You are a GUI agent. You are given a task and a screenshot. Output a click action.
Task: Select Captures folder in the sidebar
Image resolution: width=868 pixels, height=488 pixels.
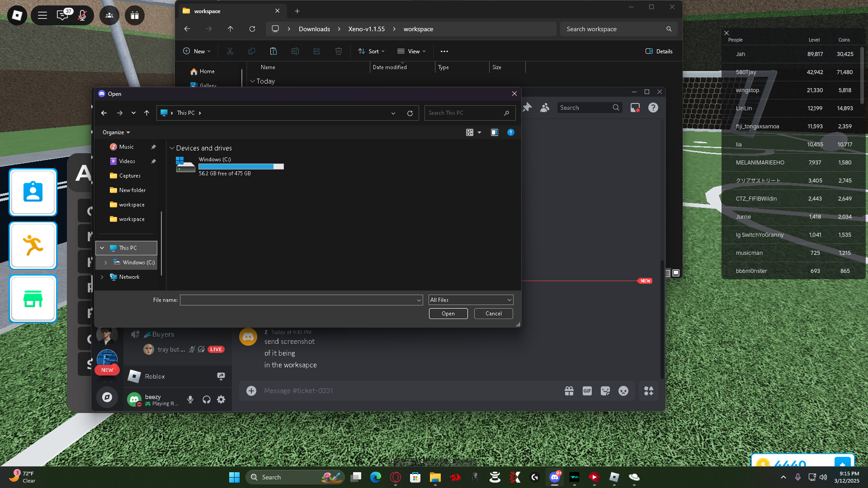130,176
